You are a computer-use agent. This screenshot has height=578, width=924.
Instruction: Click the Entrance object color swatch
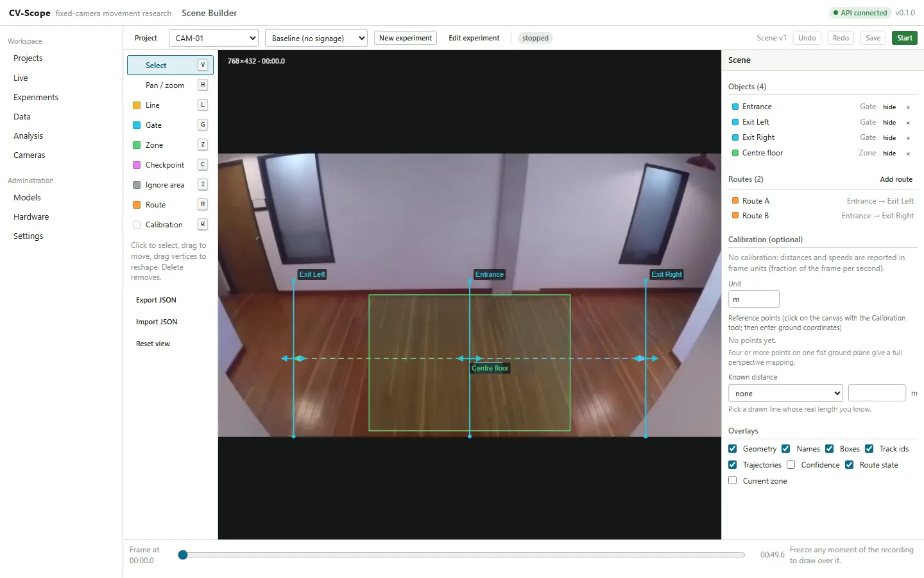click(x=735, y=107)
